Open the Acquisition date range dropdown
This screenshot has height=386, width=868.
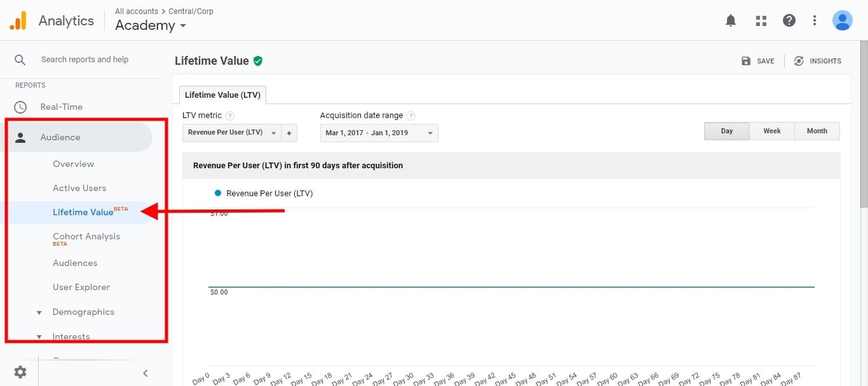pyautogui.click(x=379, y=133)
